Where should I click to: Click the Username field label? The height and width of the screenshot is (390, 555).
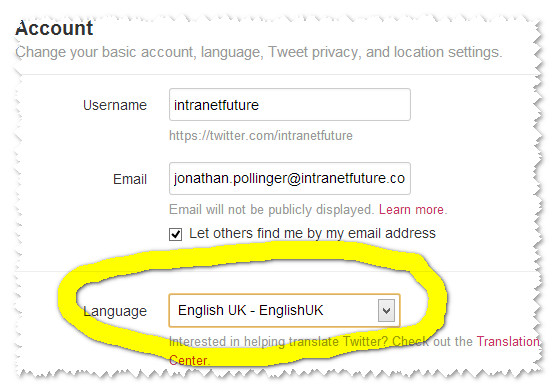click(115, 105)
